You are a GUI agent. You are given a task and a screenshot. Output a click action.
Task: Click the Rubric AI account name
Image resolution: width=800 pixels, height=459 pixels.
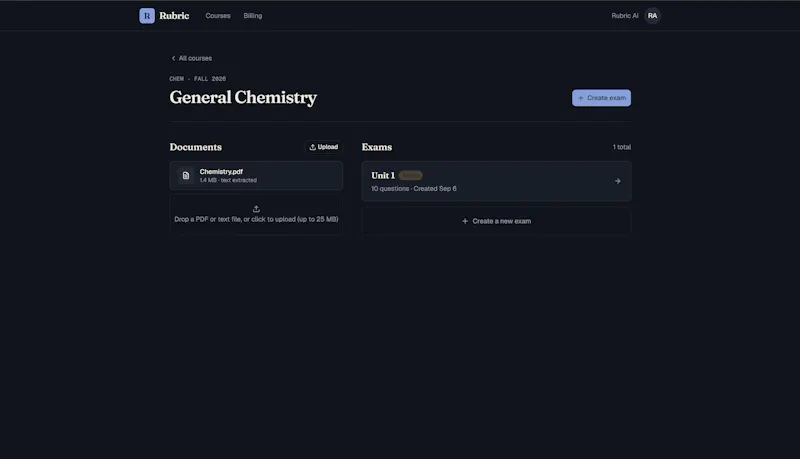click(624, 16)
